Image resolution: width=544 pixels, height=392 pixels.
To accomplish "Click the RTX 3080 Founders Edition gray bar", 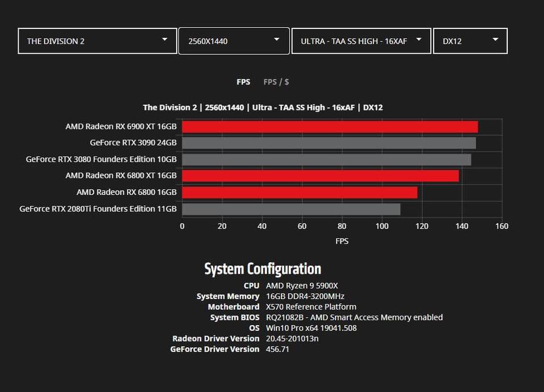I will (326, 160).
